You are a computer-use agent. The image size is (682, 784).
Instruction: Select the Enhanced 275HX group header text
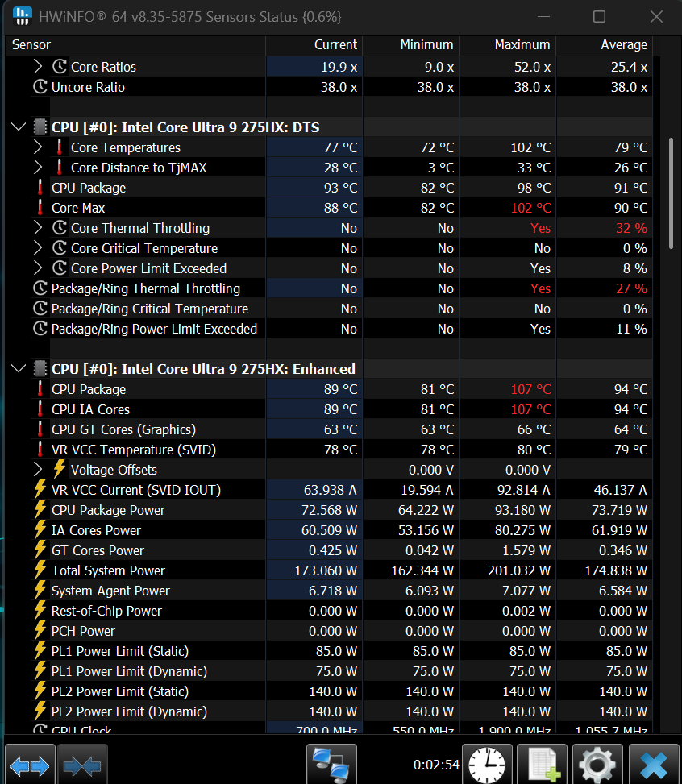coord(203,369)
